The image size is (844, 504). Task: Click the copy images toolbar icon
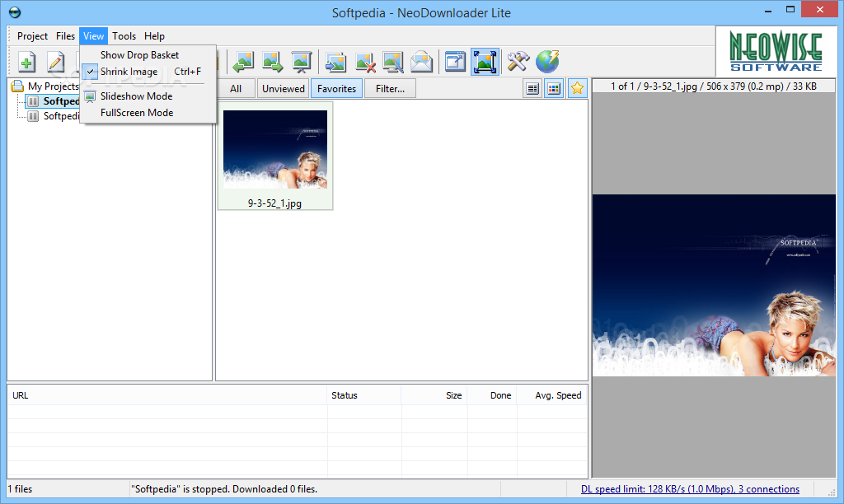(x=335, y=62)
